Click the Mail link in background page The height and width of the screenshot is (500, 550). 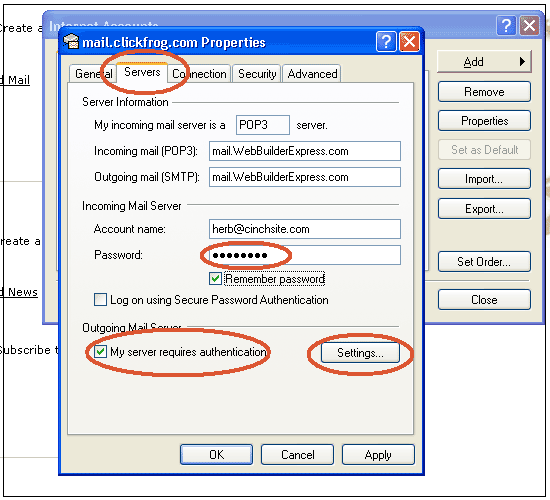tap(16, 80)
